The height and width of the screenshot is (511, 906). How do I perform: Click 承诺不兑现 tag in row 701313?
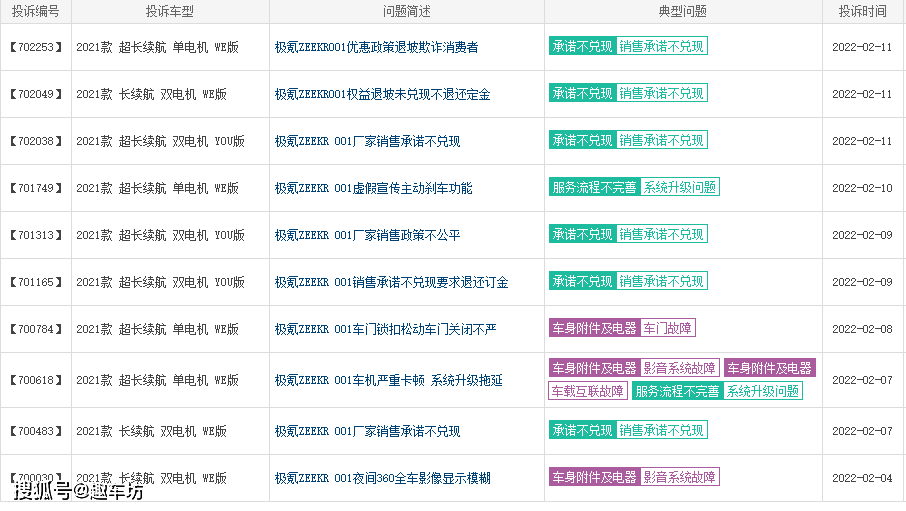tap(582, 234)
